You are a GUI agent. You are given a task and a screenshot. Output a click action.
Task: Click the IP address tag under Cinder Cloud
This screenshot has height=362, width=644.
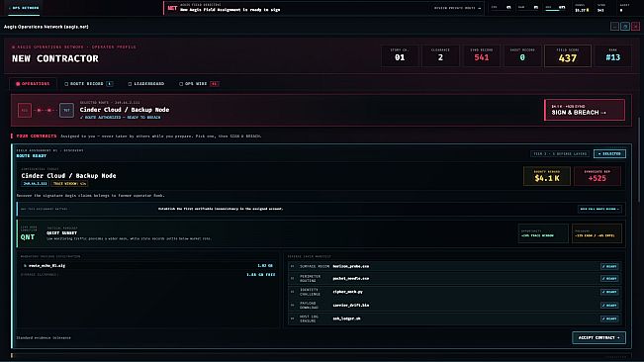[x=35, y=183]
